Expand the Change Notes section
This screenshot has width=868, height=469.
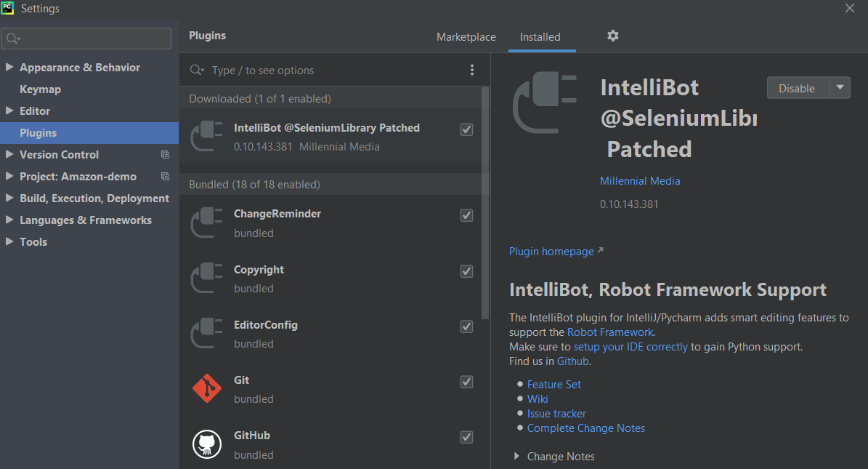(516, 457)
